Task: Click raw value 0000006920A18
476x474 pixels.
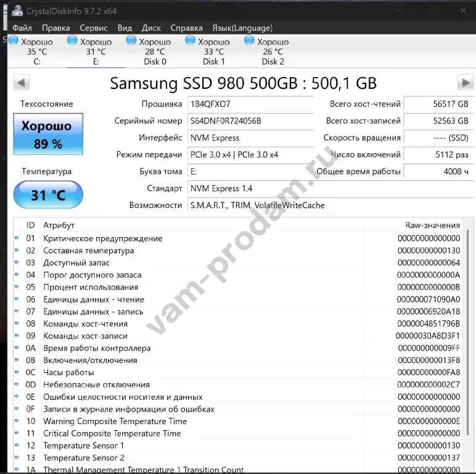Action: (x=429, y=312)
